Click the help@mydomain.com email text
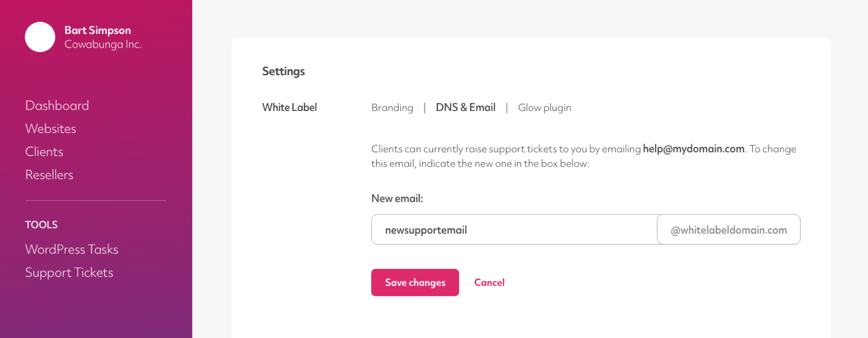This screenshot has height=338, width=868. point(694,149)
